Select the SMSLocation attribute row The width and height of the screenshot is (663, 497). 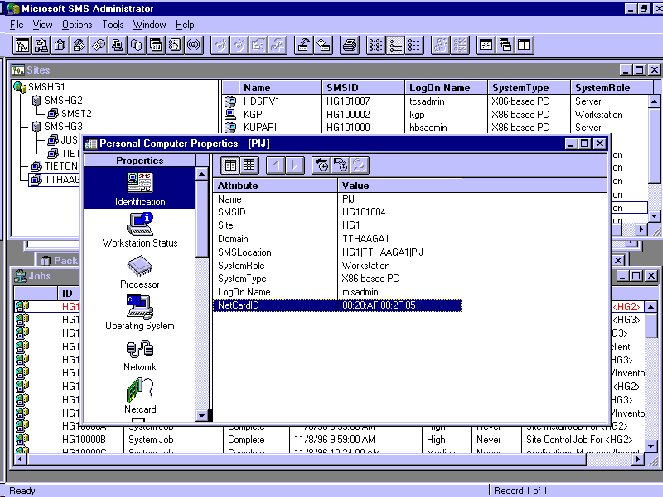coord(337,253)
